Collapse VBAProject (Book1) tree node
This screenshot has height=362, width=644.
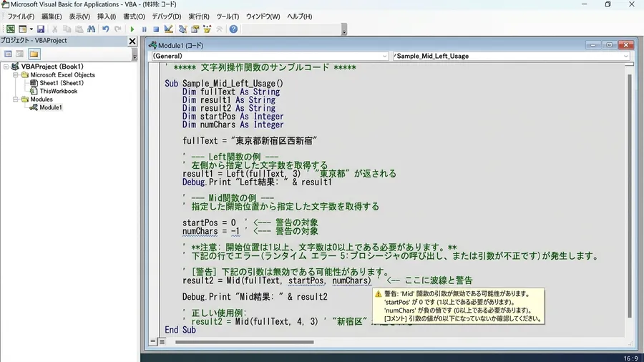tap(6, 67)
